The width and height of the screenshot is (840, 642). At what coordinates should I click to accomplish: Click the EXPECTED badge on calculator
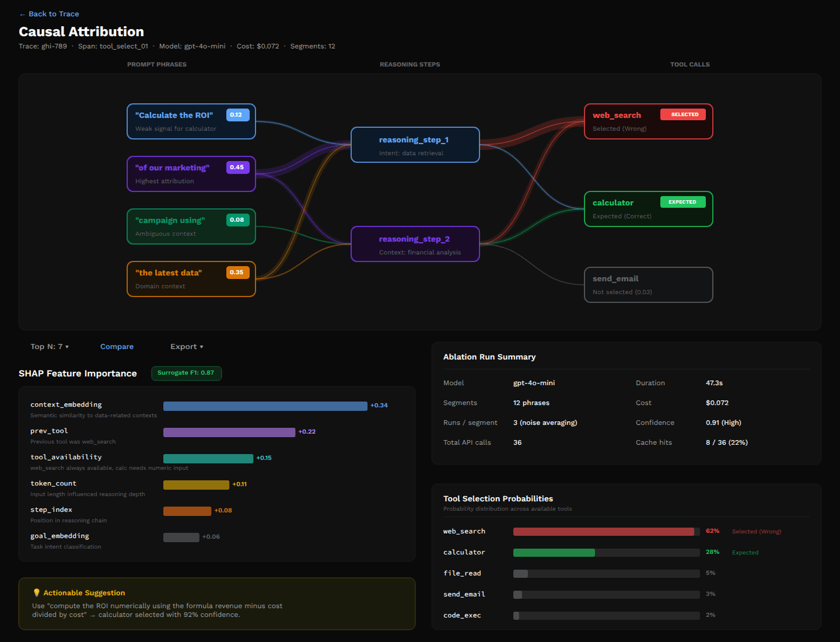click(682, 202)
